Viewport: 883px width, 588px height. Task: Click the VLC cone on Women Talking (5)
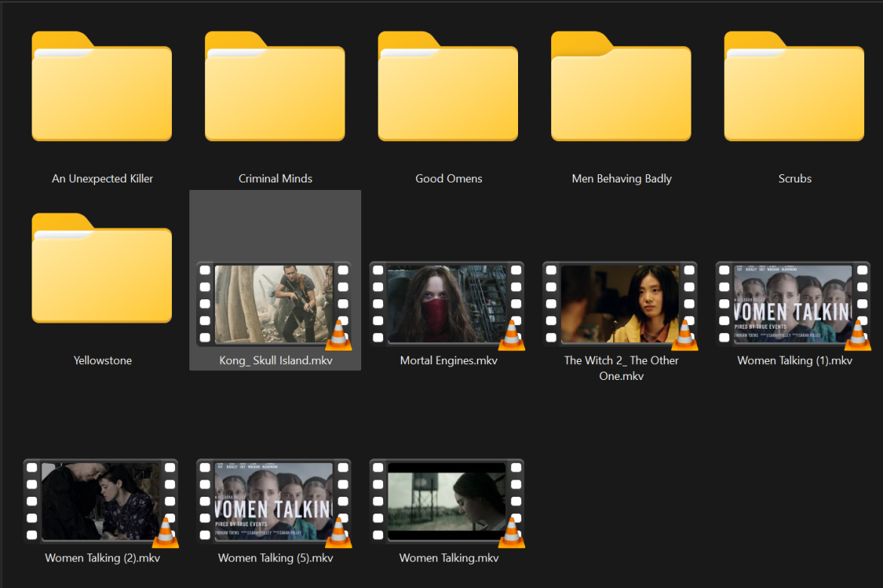pyautogui.click(x=339, y=531)
